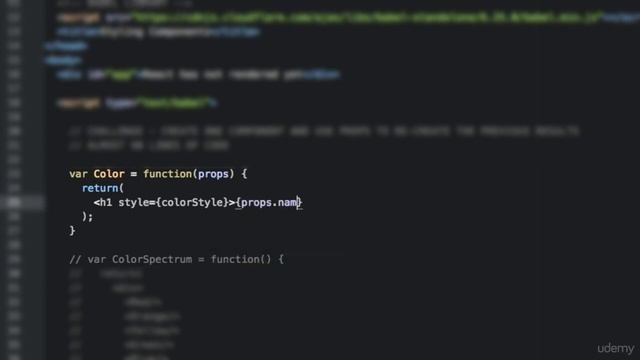Select the 'Color' variable name
The height and width of the screenshot is (360, 640).
(x=109, y=174)
